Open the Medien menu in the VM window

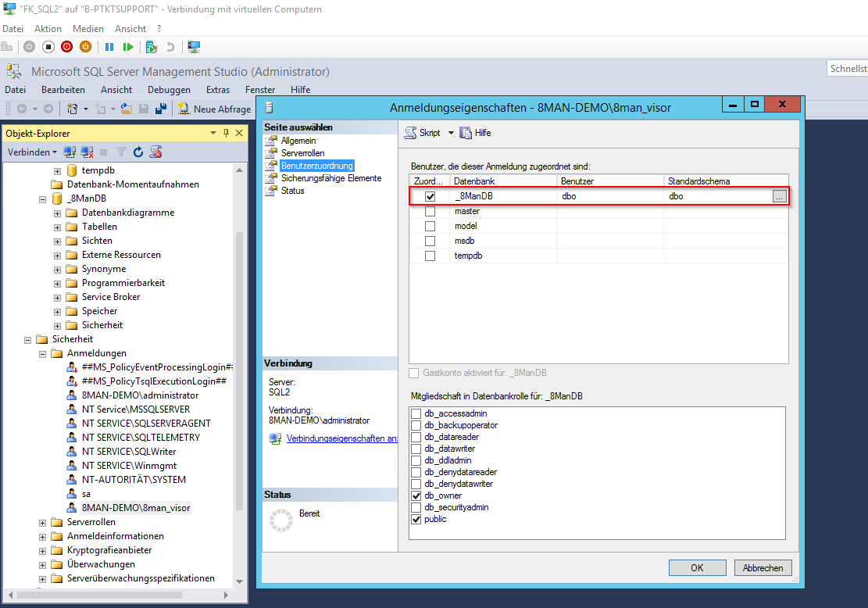(x=88, y=28)
